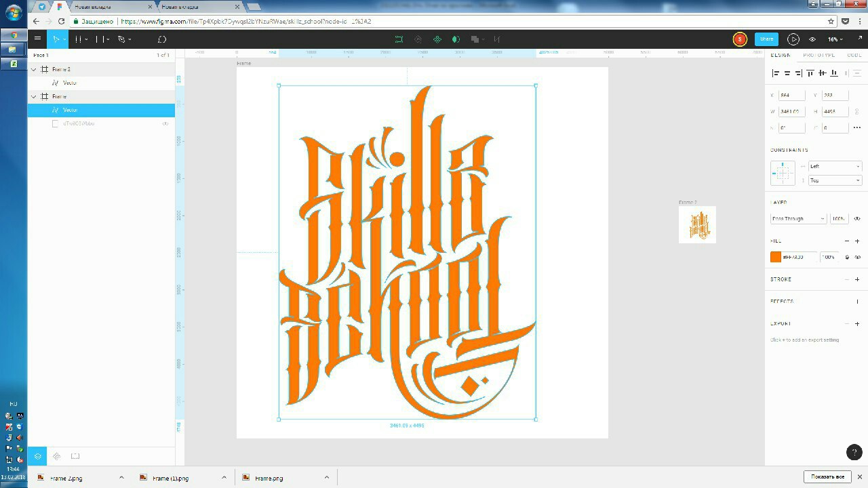Click Align Right icon in Design panel
The image size is (868, 488).
(799, 73)
